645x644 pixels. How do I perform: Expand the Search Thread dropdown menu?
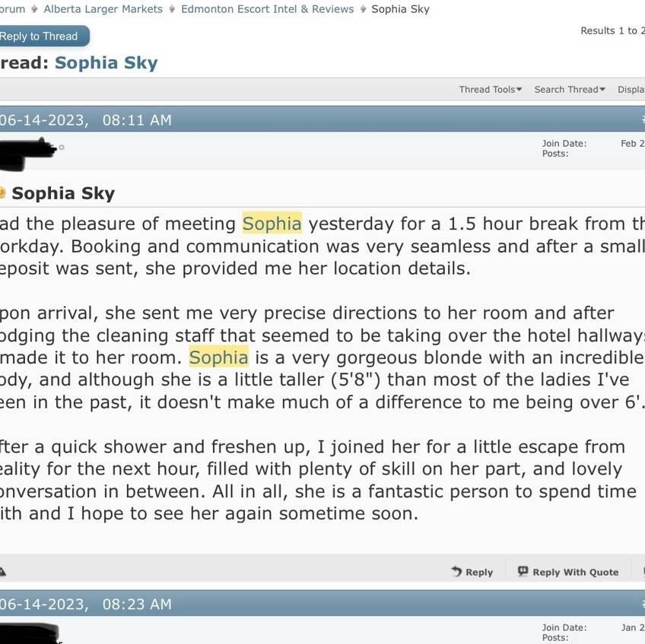point(569,89)
